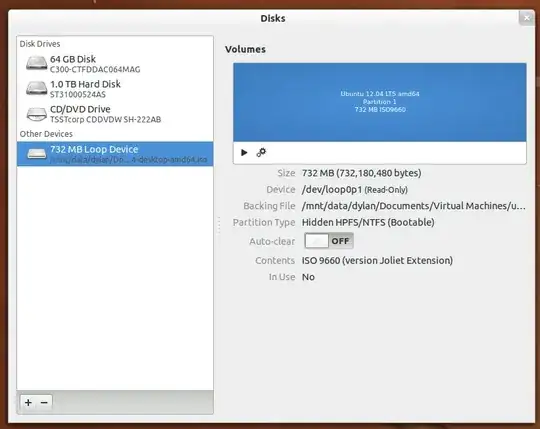Image resolution: width=540 pixels, height=429 pixels.
Task: Mount the volume with the play icon
Action: (x=244, y=152)
